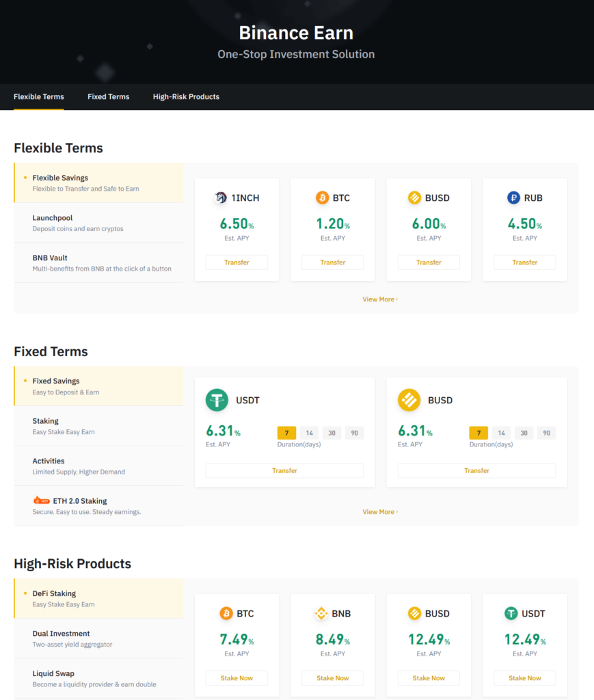Open the BNB Vault side menu item

point(98,263)
